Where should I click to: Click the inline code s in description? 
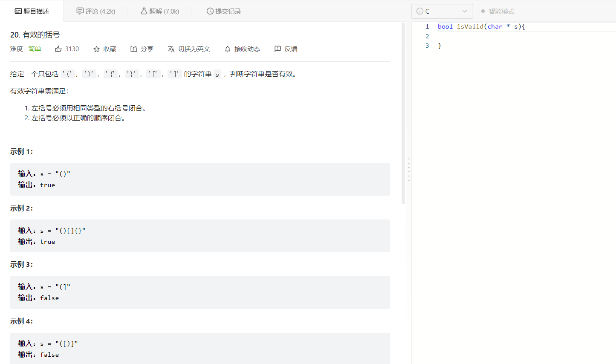217,74
